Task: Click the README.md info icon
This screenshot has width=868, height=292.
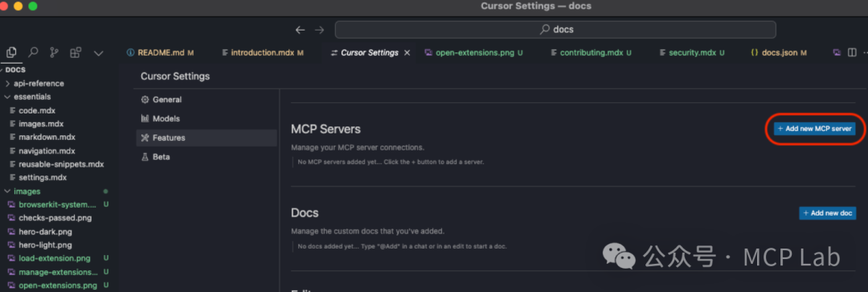Action: coord(131,52)
